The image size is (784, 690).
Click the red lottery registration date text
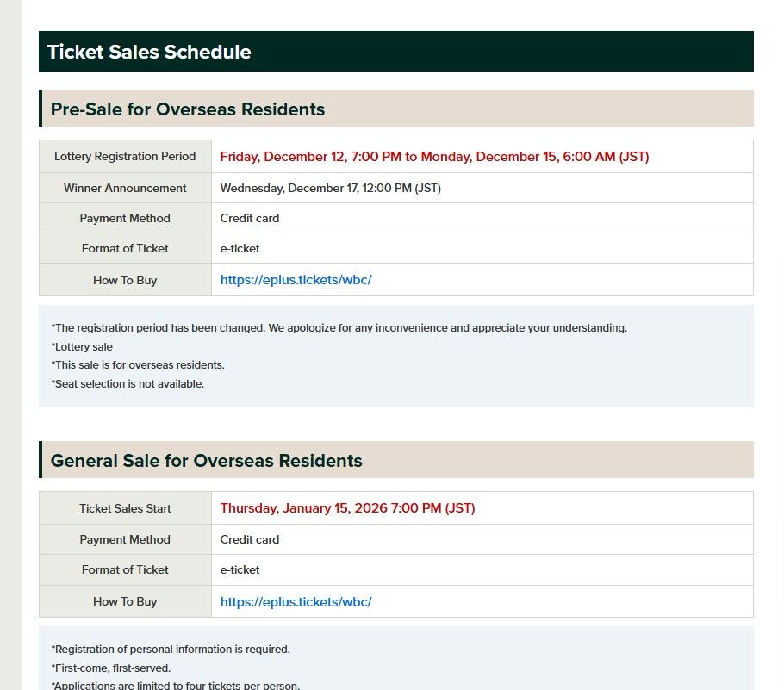point(434,157)
